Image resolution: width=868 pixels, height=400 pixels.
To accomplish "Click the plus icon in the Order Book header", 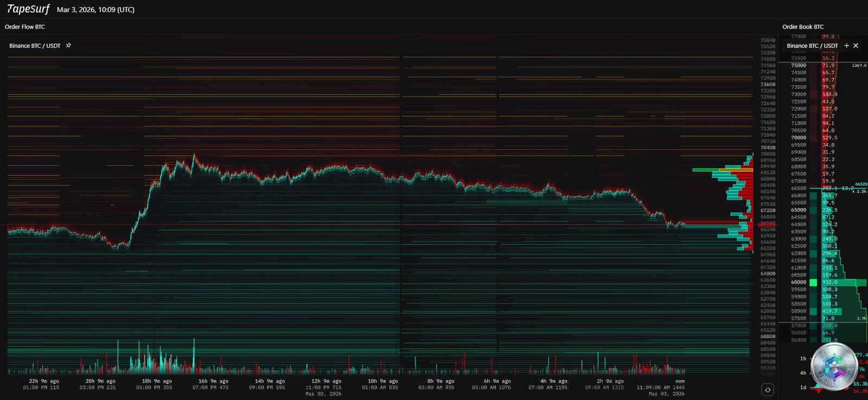I will (x=847, y=46).
